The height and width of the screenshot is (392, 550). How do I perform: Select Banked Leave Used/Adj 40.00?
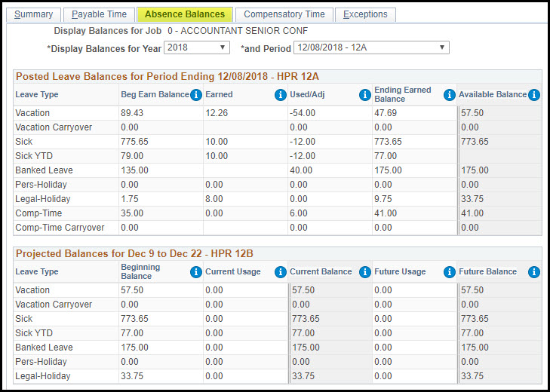[301, 170]
